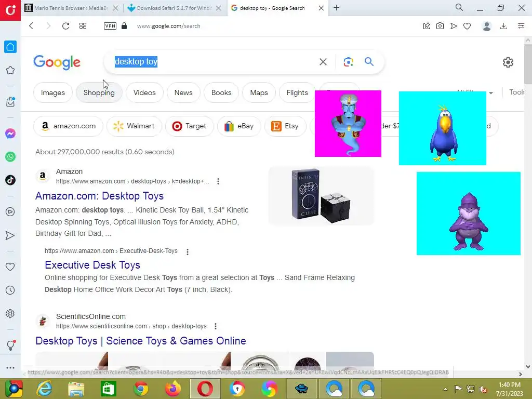This screenshot has height=399, width=532.
Task: Open Google logo homepage link
Action: tap(57, 62)
